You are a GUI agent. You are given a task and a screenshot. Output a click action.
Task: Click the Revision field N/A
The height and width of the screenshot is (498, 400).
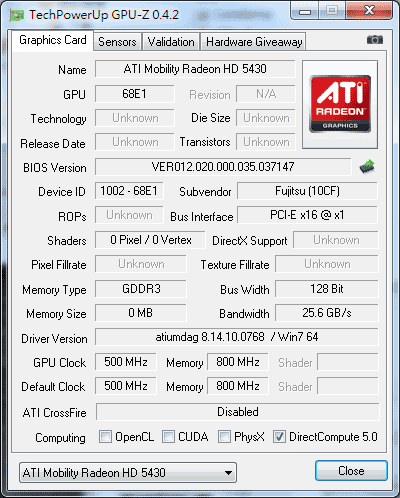[266, 94]
